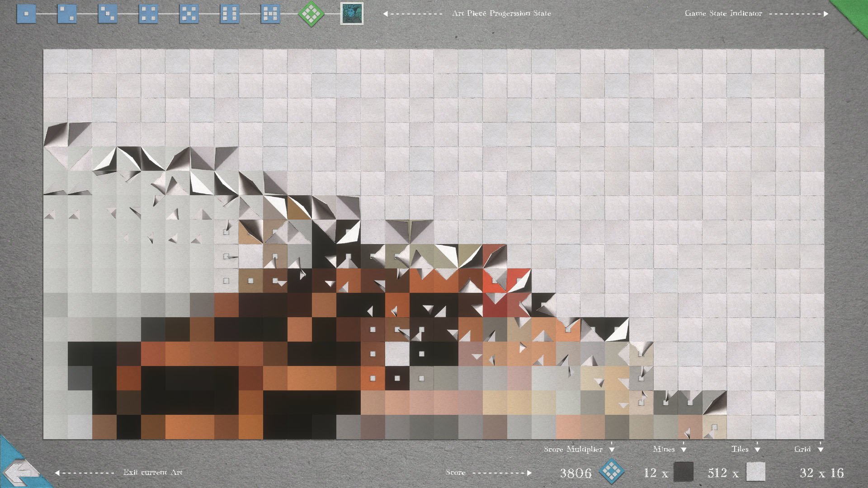Click the one-dot progression stage icon
Screen dimensions: 868x488
[26, 14]
